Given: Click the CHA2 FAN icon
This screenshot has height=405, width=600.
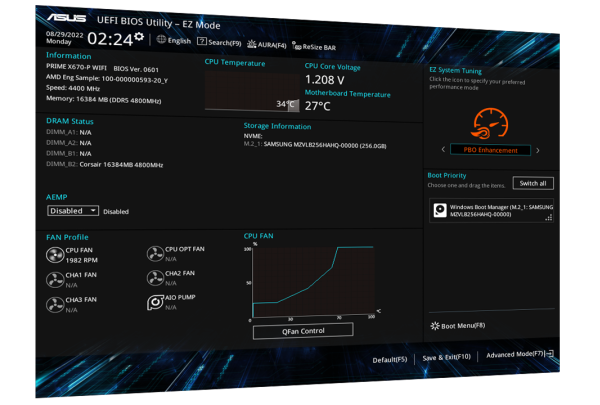Looking at the screenshot, I should click(155, 278).
